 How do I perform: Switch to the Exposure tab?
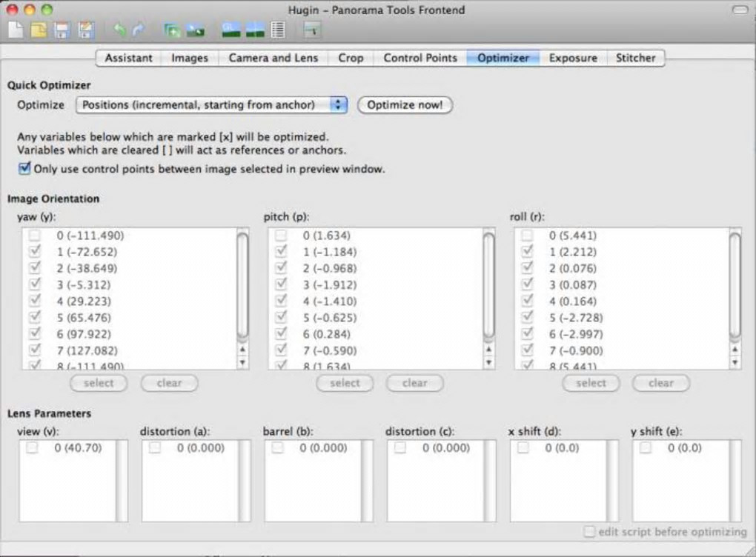click(x=573, y=58)
